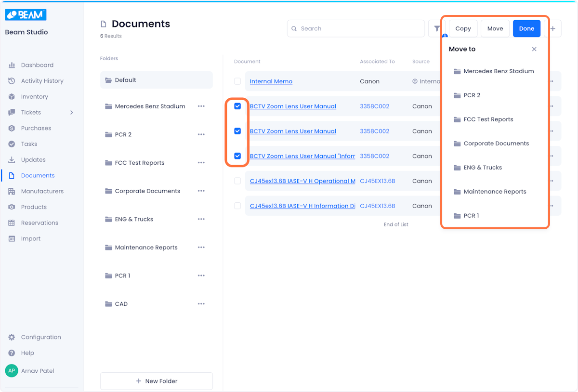
Task: Close the Move to panel
Action: [x=534, y=49]
